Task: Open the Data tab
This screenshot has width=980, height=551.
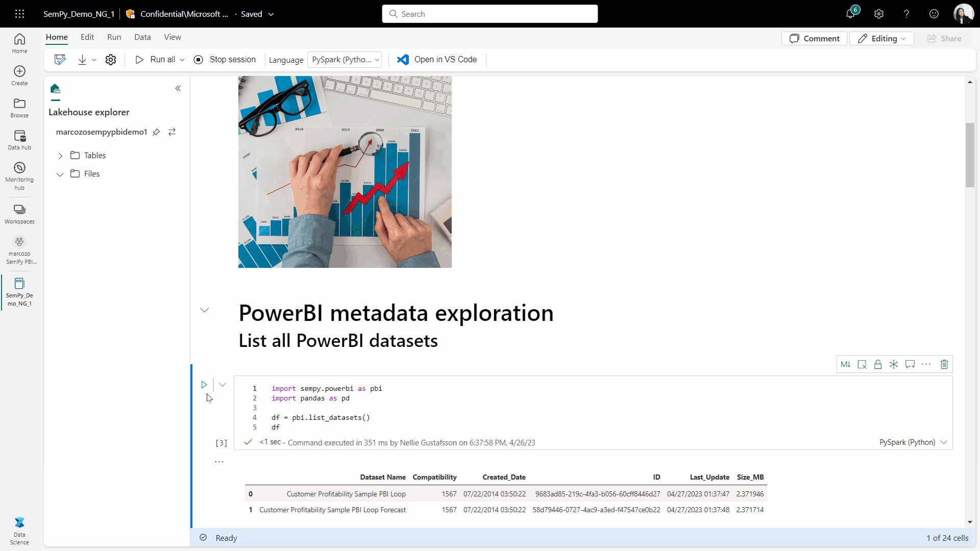Action: [x=142, y=37]
